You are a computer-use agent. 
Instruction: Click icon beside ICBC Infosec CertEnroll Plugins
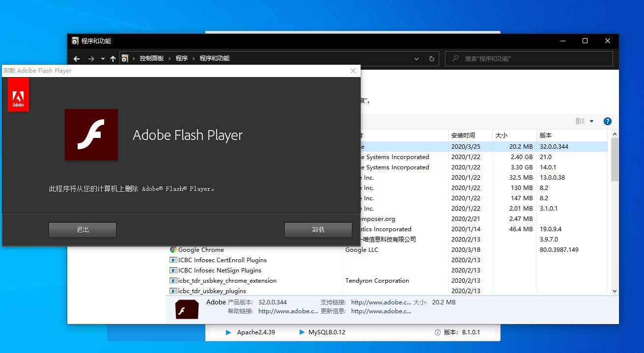coord(173,260)
